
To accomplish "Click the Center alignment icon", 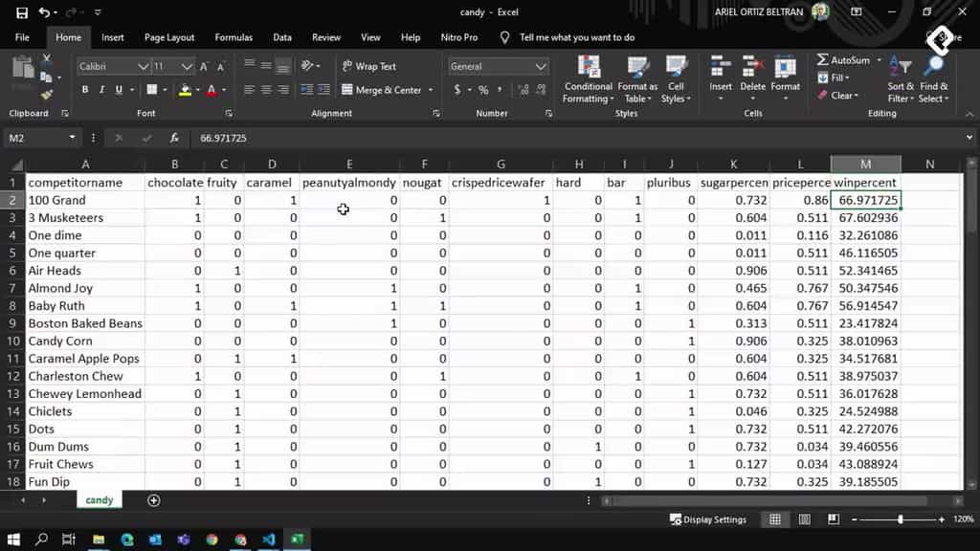I will pyautogui.click(x=266, y=88).
